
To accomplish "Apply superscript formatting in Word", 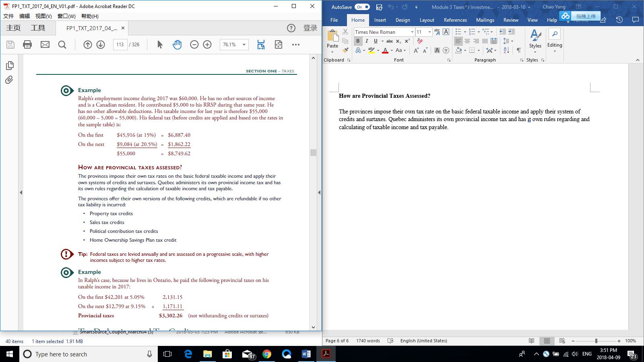I will [x=407, y=41].
